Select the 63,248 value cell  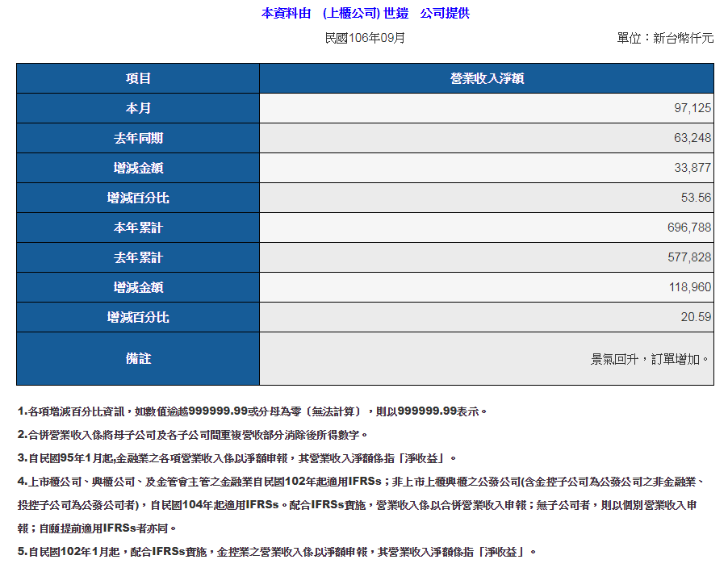click(x=692, y=138)
